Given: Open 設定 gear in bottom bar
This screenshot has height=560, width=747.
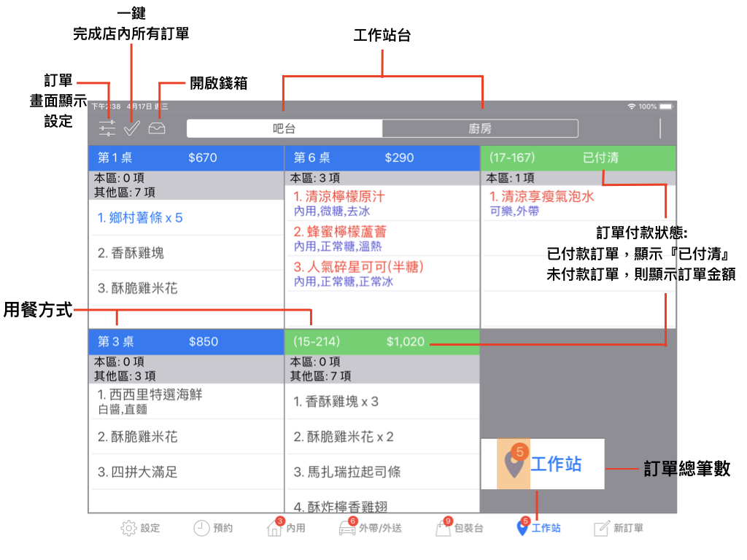Looking at the screenshot, I should pyautogui.click(x=140, y=528).
